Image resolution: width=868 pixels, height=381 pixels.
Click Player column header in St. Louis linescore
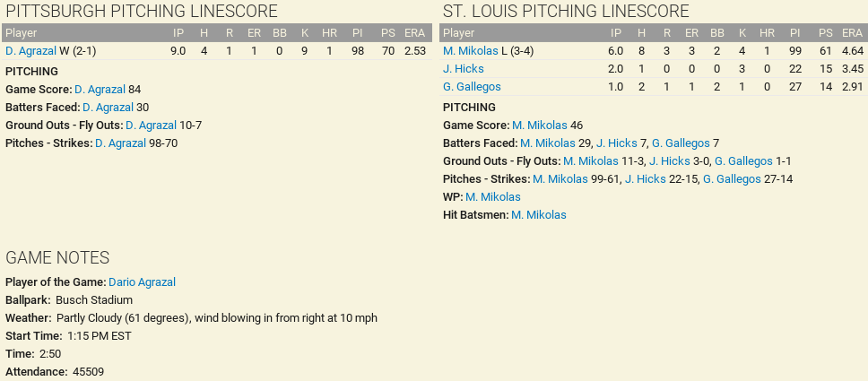click(x=459, y=33)
